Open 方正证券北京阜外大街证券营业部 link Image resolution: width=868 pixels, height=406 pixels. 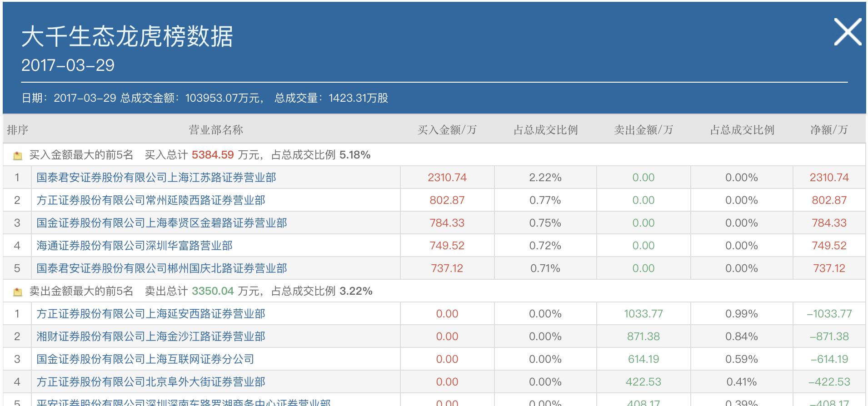pos(151,382)
